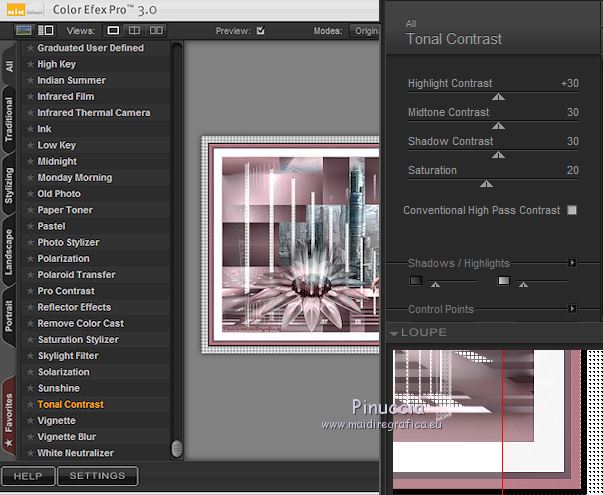Switch to the Portrait tab
Image resolution: width=603 pixels, height=495 pixels.
(x=9, y=316)
